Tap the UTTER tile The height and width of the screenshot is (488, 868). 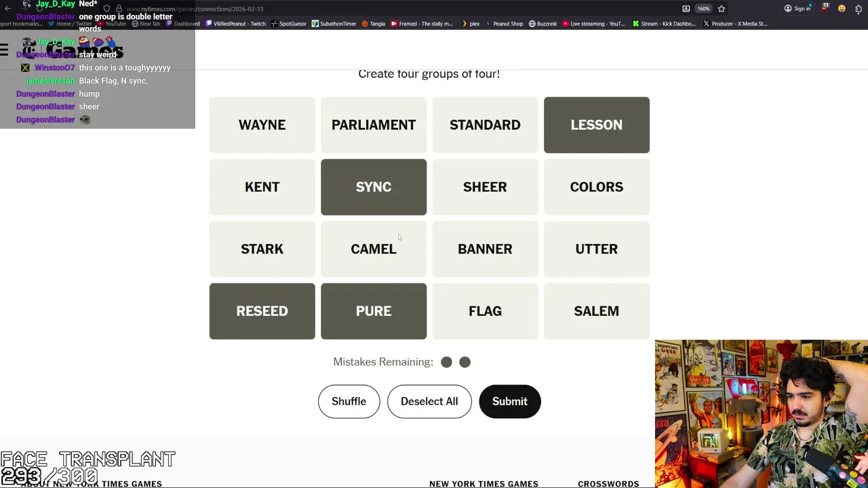coord(597,249)
